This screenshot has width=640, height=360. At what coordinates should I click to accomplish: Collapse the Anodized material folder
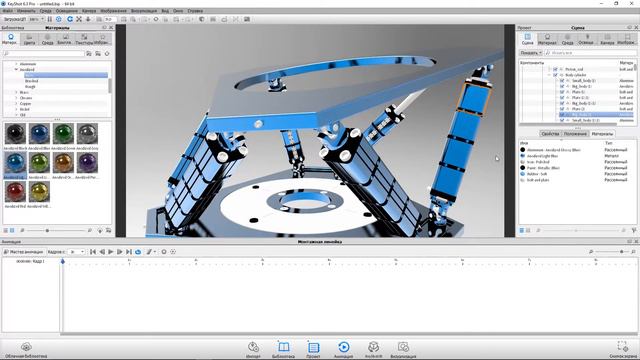(x=16, y=70)
